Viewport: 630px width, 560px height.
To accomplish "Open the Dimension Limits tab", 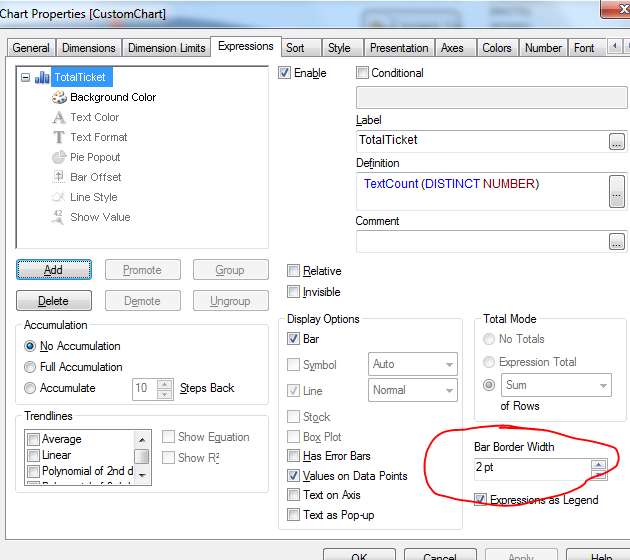I will pyautogui.click(x=167, y=48).
